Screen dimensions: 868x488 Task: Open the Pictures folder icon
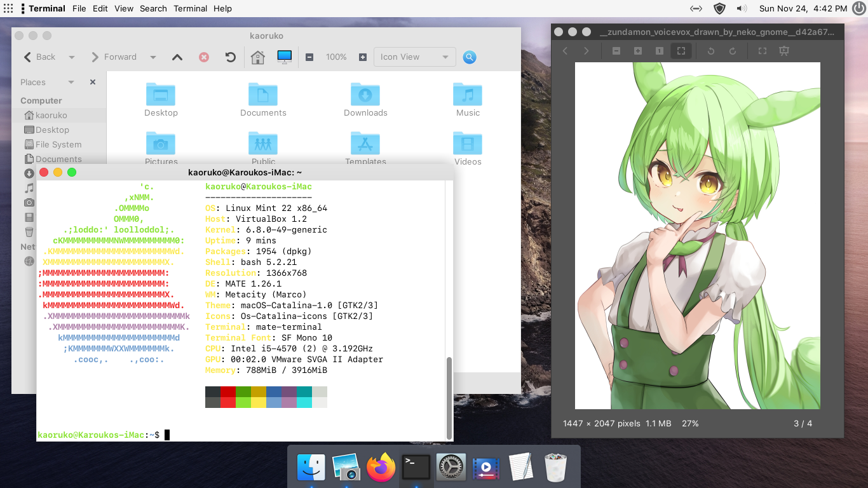(161, 147)
